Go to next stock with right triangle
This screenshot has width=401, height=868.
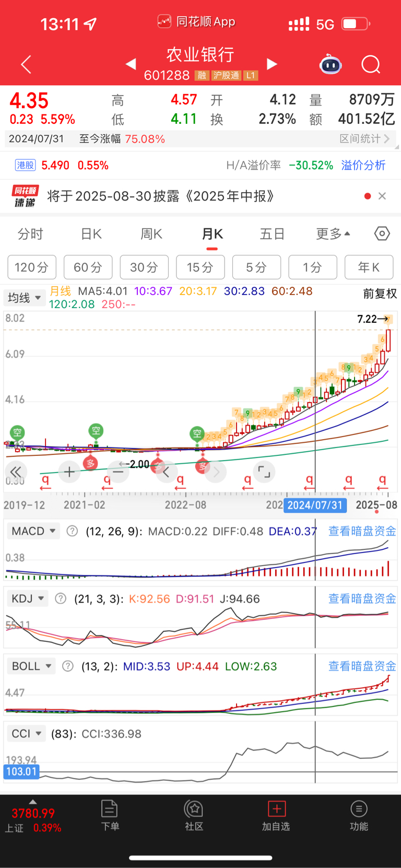272,64
